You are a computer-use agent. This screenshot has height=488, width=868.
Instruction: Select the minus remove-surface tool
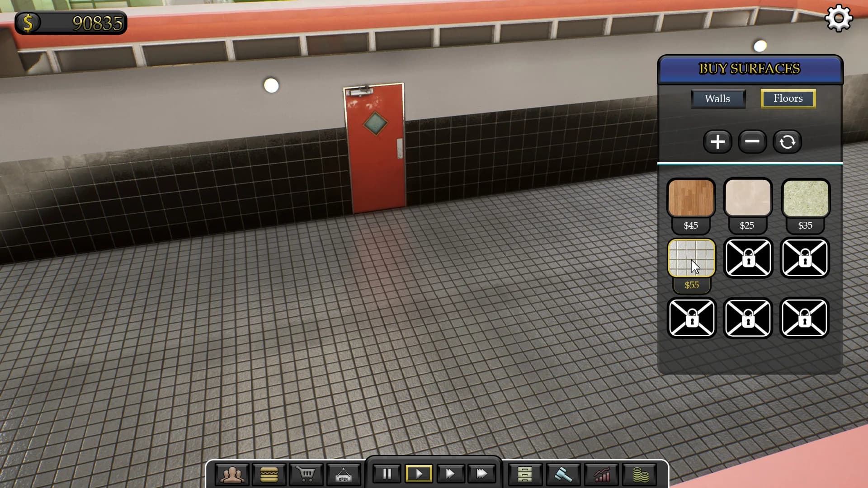tap(752, 142)
